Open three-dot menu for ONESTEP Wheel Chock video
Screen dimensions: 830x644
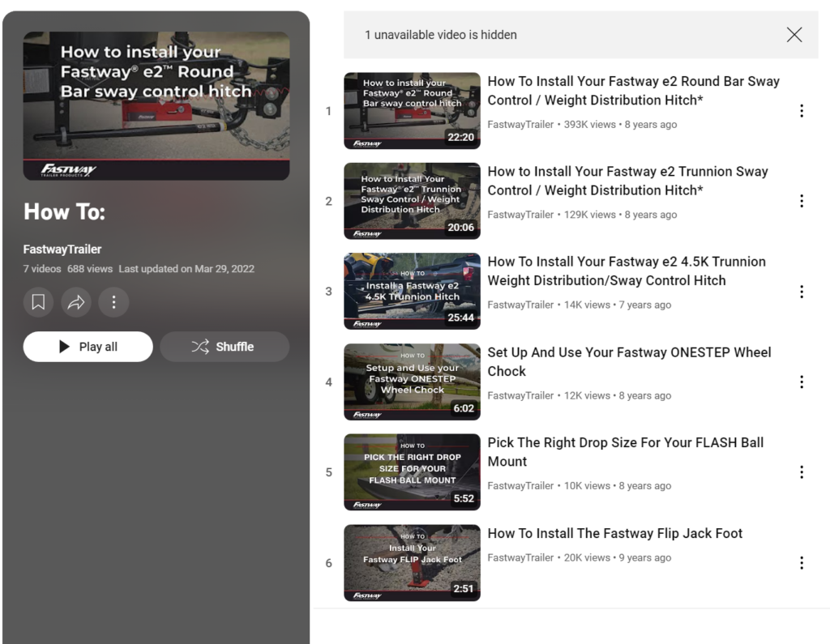(x=801, y=382)
